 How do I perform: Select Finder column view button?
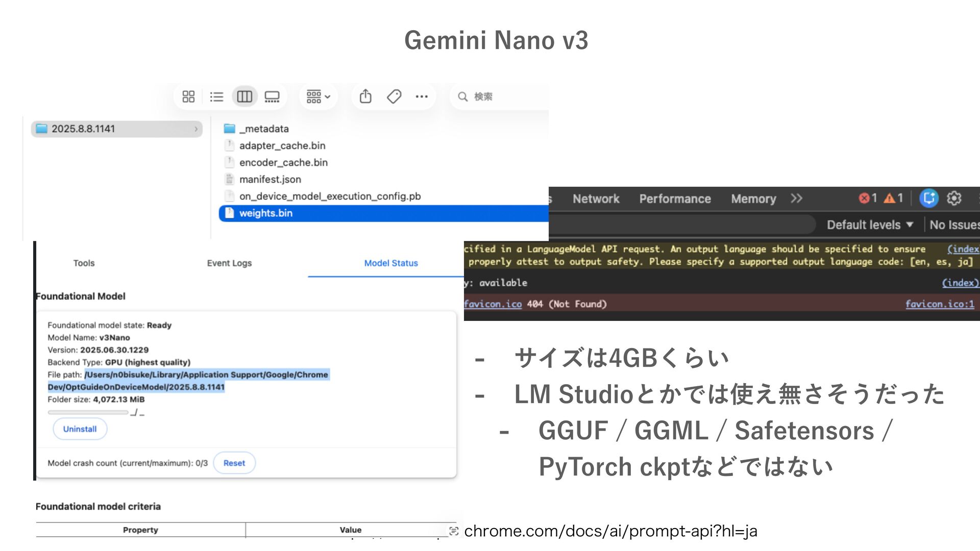pyautogui.click(x=244, y=96)
